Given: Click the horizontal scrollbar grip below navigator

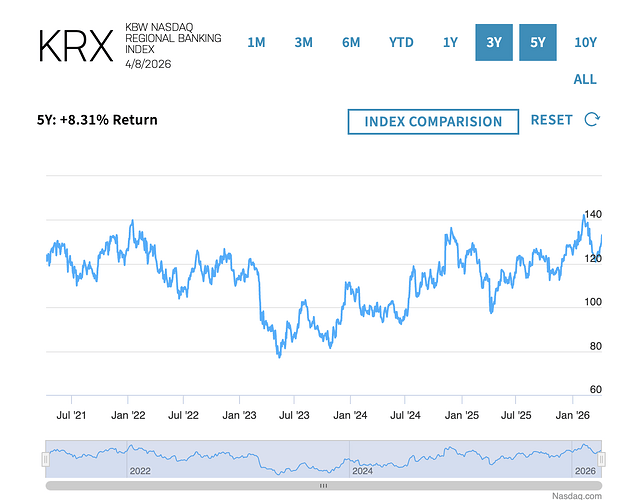Looking at the screenshot, I should point(324,486).
